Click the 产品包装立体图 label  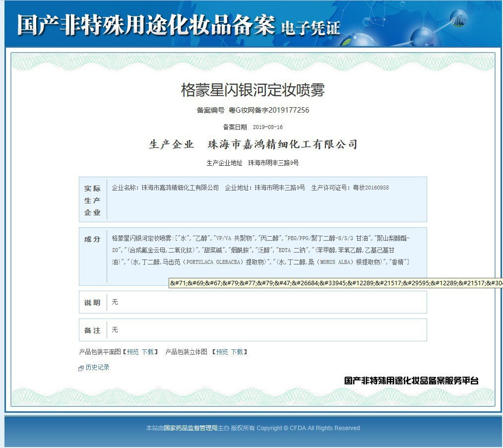tap(186, 352)
